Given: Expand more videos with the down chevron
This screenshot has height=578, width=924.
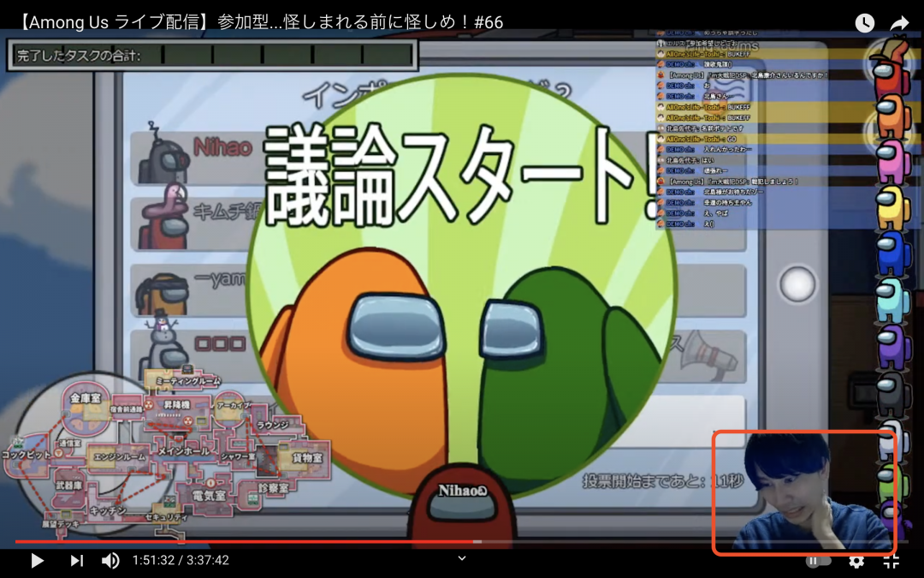Looking at the screenshot, I should pos(462,558).
